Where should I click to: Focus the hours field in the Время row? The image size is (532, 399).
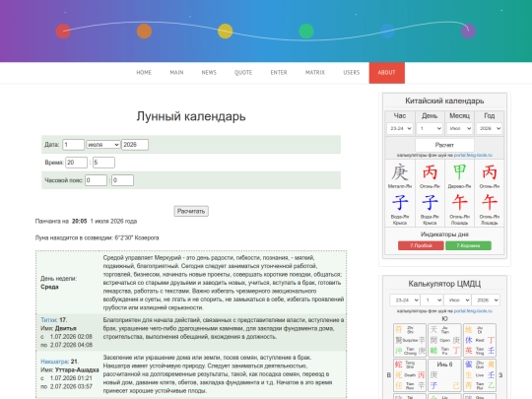[76, 163]
